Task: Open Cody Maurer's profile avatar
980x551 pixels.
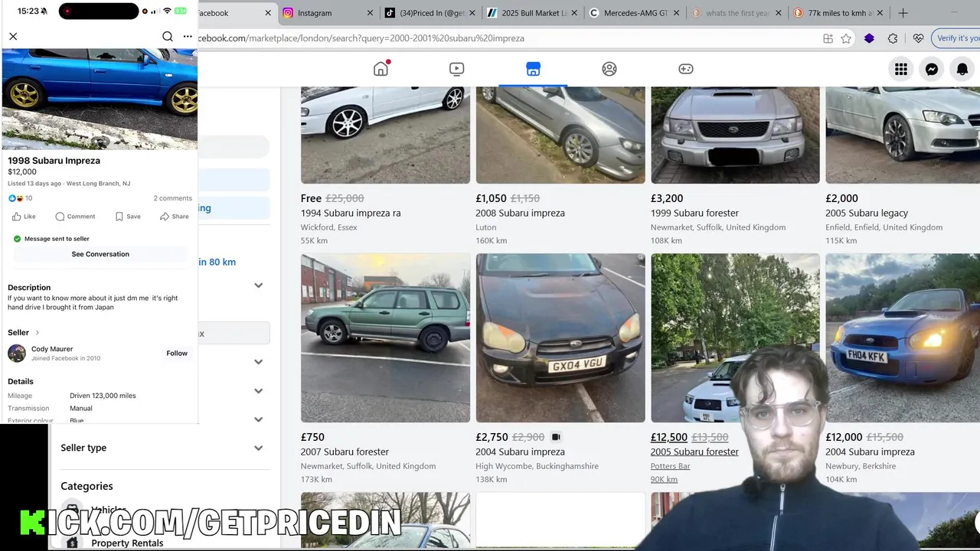Action: [17, 353]
